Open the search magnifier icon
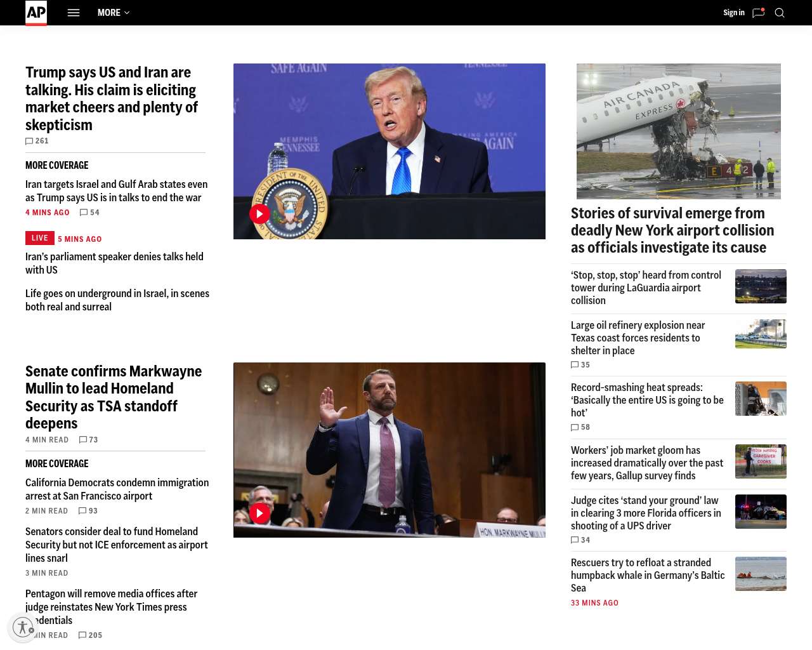 click(780, 13)
